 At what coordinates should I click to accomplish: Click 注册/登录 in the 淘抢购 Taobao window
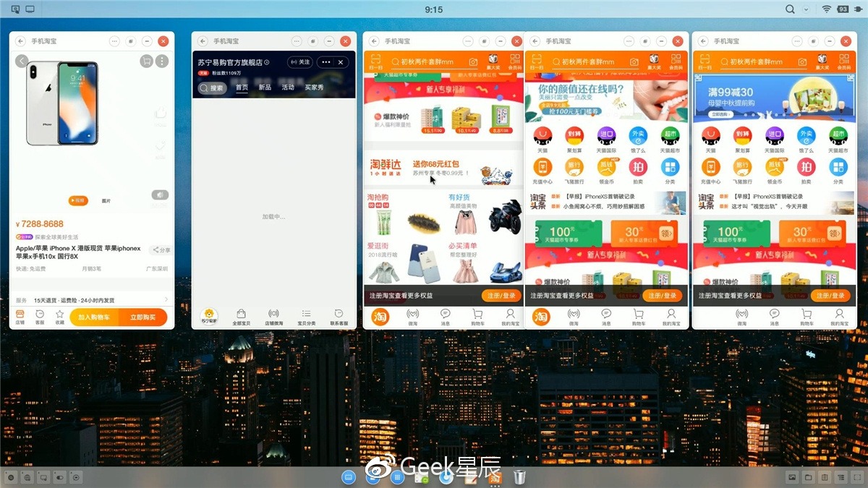point(501,296)
